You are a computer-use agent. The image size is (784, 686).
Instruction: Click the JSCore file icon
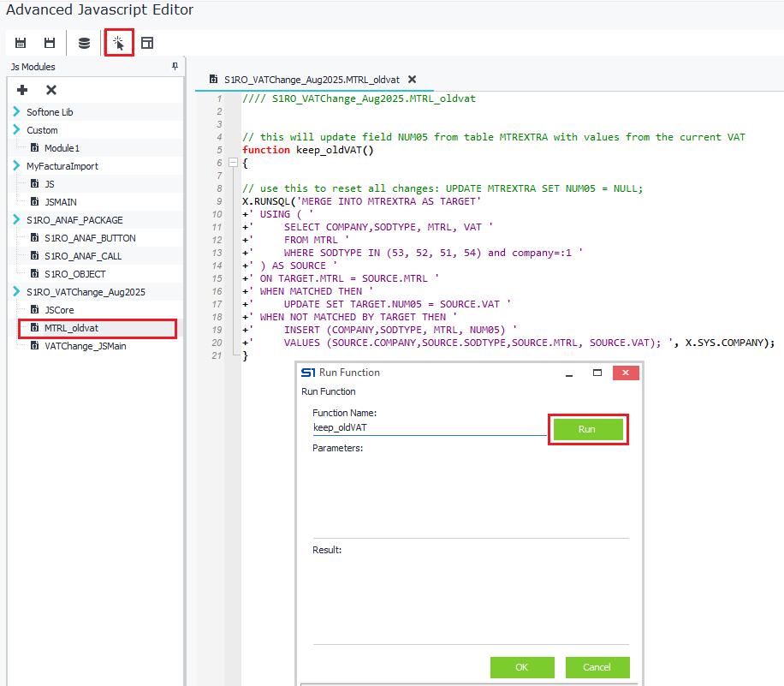coord(34,310)
